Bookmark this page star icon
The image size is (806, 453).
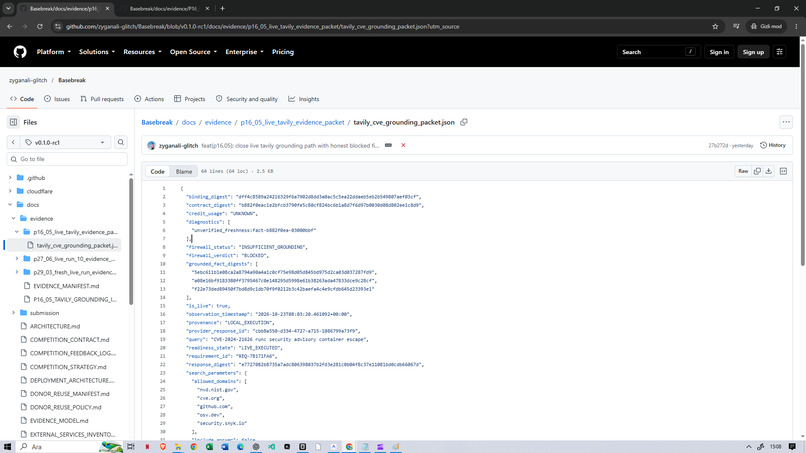[x=715, y=26]
